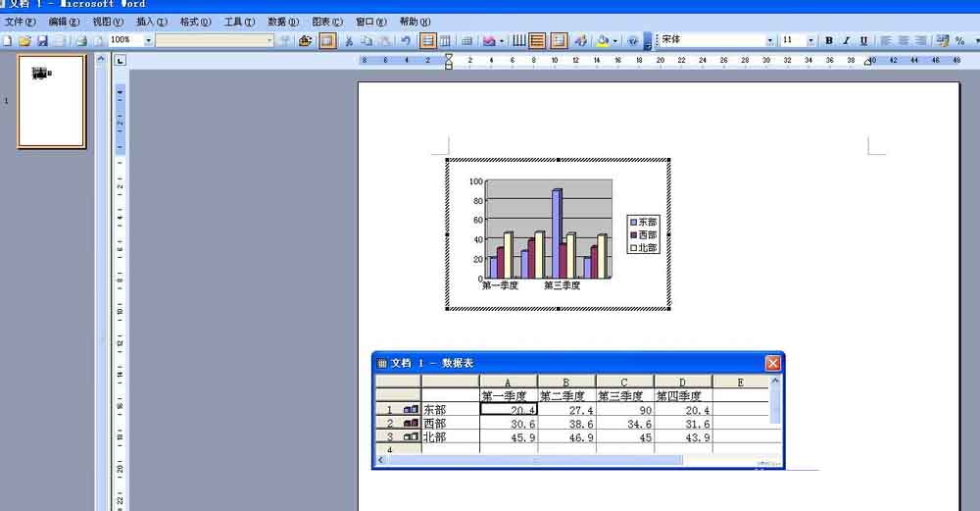This screenshot has height=511, width=980.
Task: Toggle value axis gridlines (horizontal lines icon)
Action: click(537, 40)
